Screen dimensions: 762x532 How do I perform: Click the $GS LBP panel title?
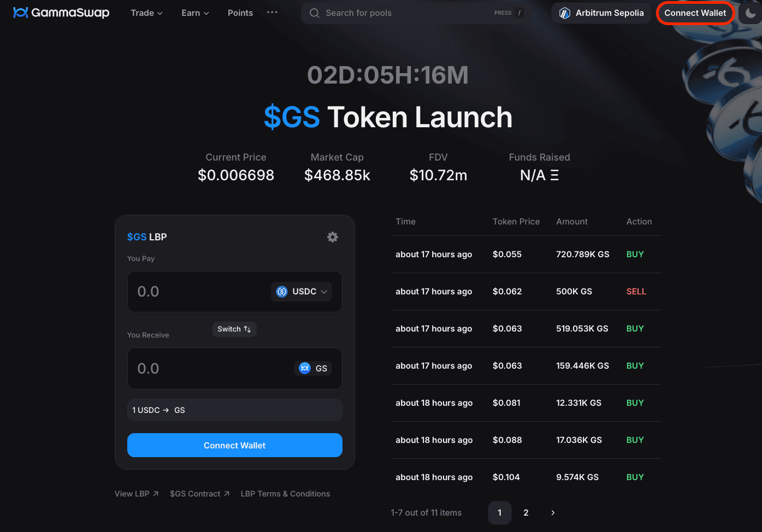pos(147,237)
